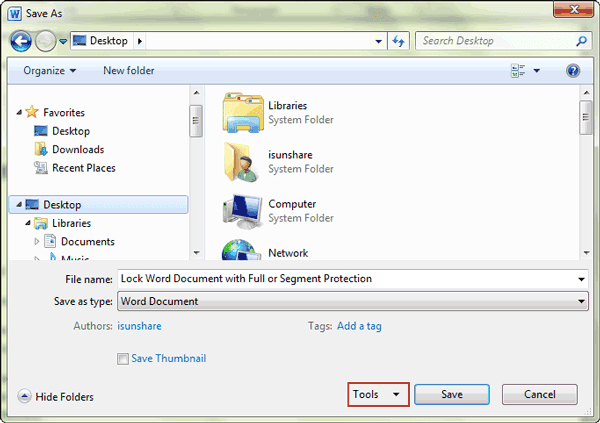The image size is (600, 423).
Task: Open the File name dropdown arrow
Action: [581, 279]
